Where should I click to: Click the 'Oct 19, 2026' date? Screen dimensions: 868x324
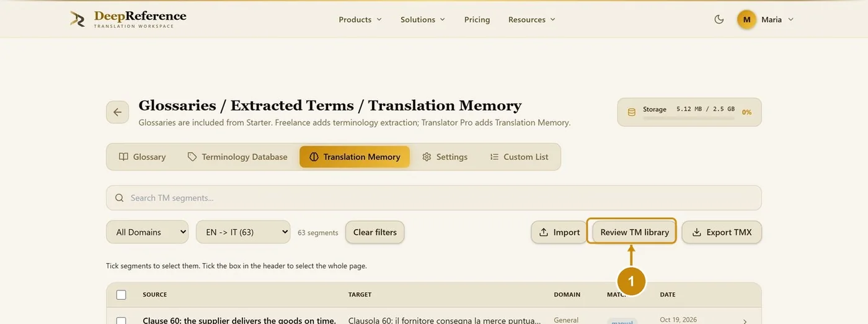[x=678, y=320]
